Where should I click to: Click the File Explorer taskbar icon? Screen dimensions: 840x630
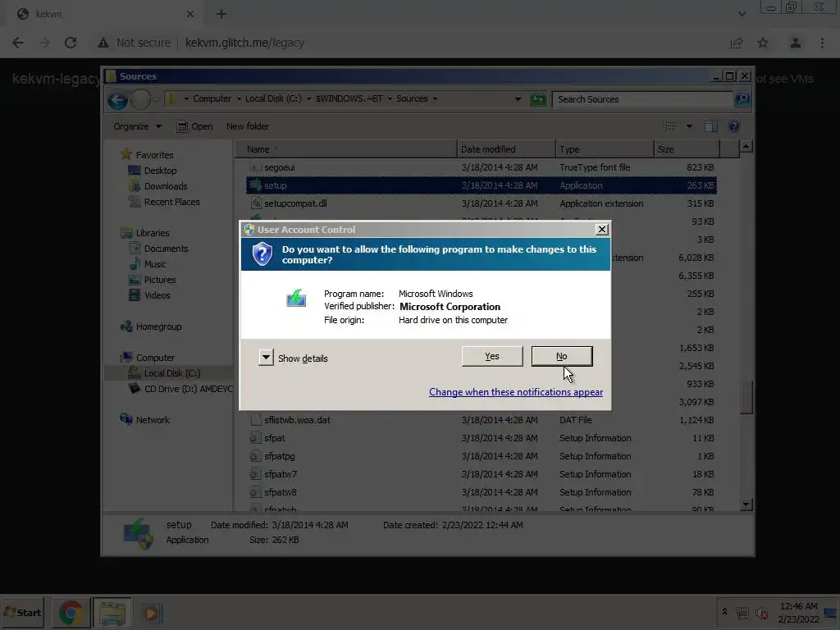[x=112, y=613]
